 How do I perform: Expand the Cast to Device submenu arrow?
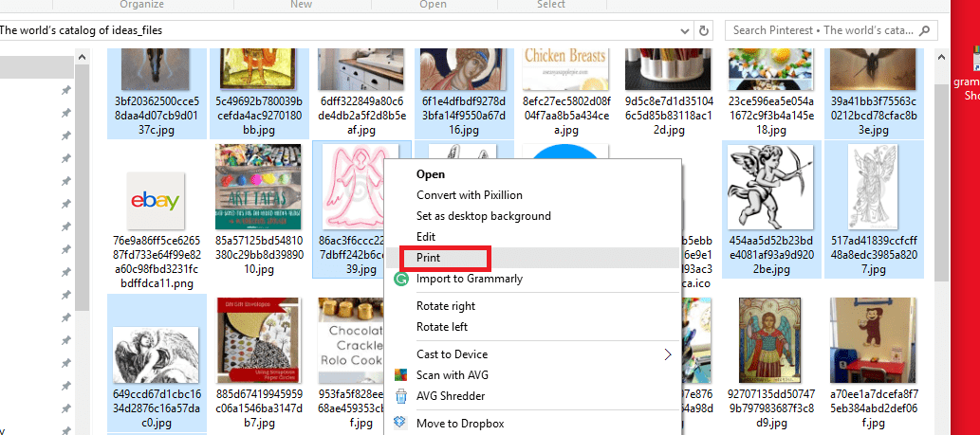pos(667,354)
